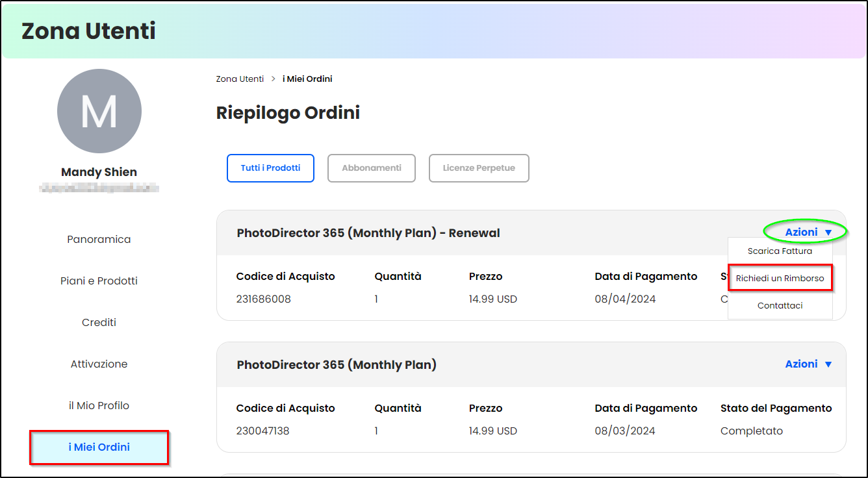Click the Zona Utenti breadcrumb link
Viewport: 868px width, 478px height.
point(240,79)
